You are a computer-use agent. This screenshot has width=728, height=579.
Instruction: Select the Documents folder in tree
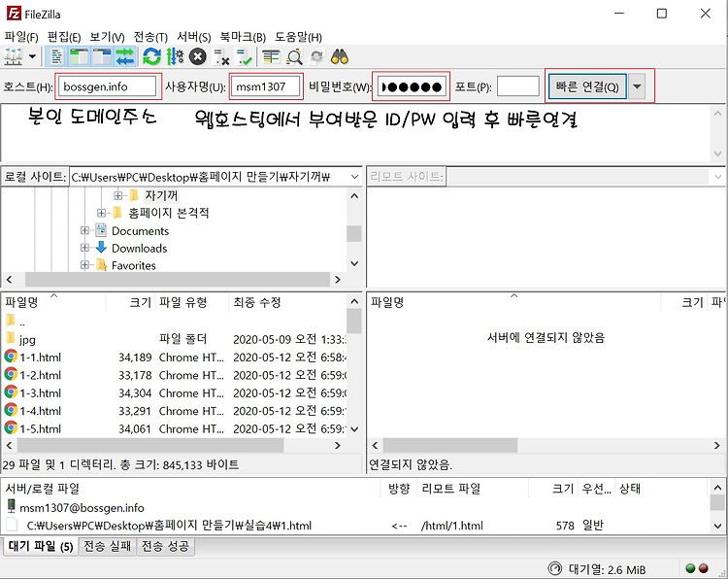point(140,231)
